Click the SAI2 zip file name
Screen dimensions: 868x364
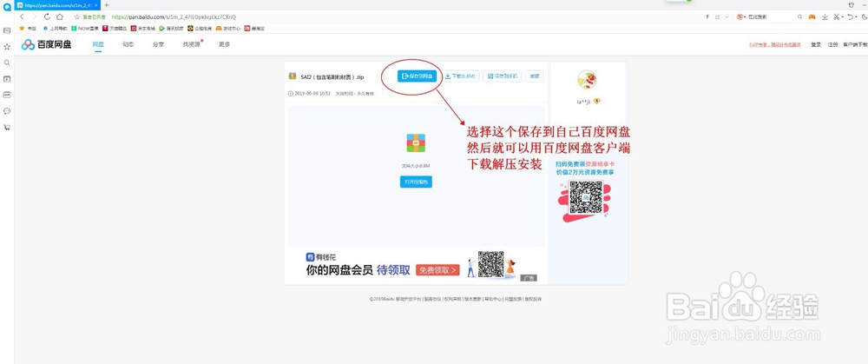331,76
